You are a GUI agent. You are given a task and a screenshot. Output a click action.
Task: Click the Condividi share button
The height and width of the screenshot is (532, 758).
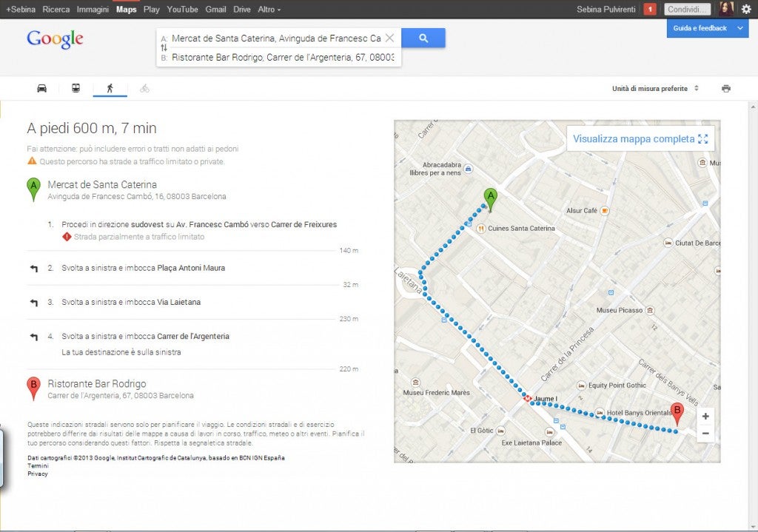point(687,9)
